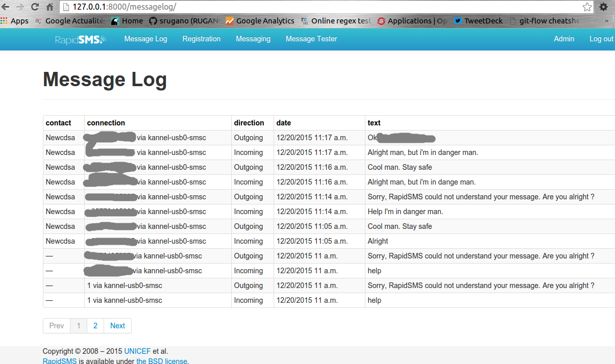This screenshot has width=615, height=364.
Task: Open the BSD license footer link
Action: [162, 361]
